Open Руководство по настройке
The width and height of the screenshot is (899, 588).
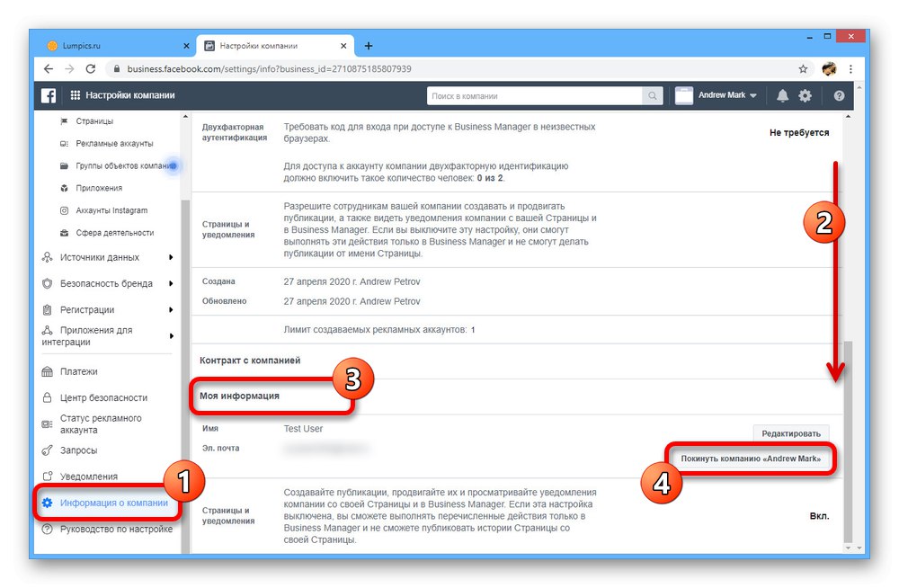116,529
